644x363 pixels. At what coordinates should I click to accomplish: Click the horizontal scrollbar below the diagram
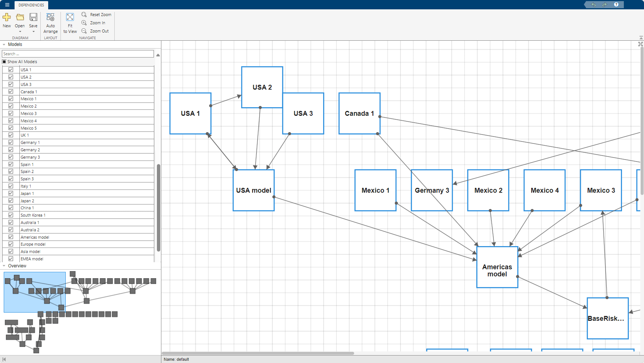coord(258,353)
